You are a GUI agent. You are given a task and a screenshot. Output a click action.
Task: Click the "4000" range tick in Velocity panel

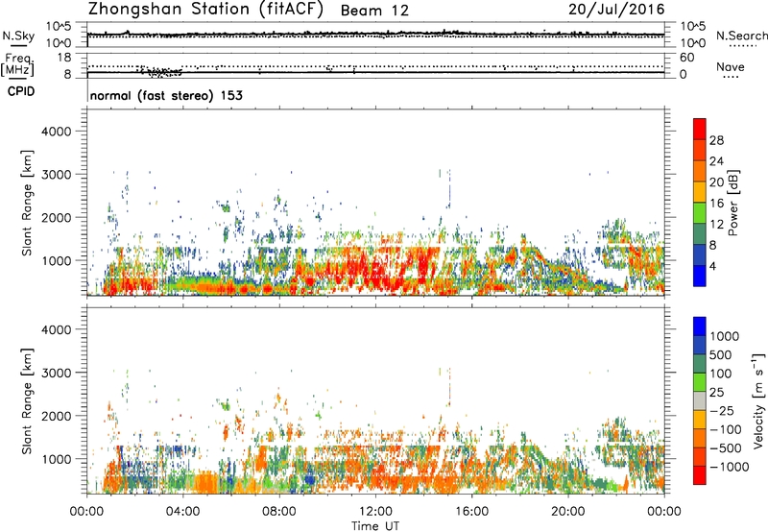coord(57,329)
